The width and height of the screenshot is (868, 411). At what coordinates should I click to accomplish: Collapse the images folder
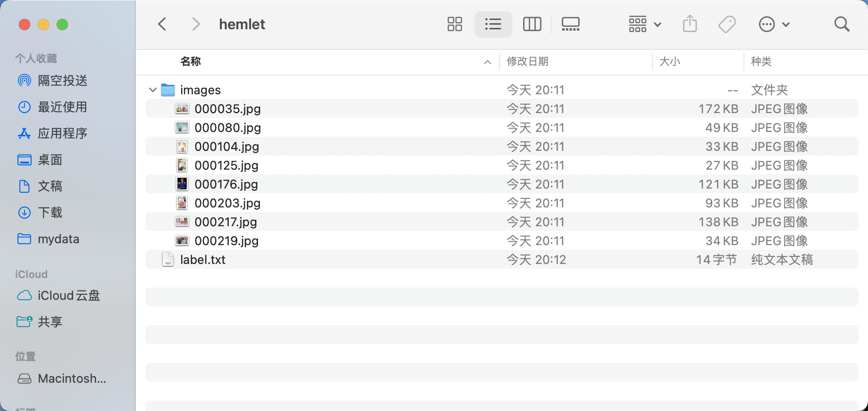click(152, 90)
